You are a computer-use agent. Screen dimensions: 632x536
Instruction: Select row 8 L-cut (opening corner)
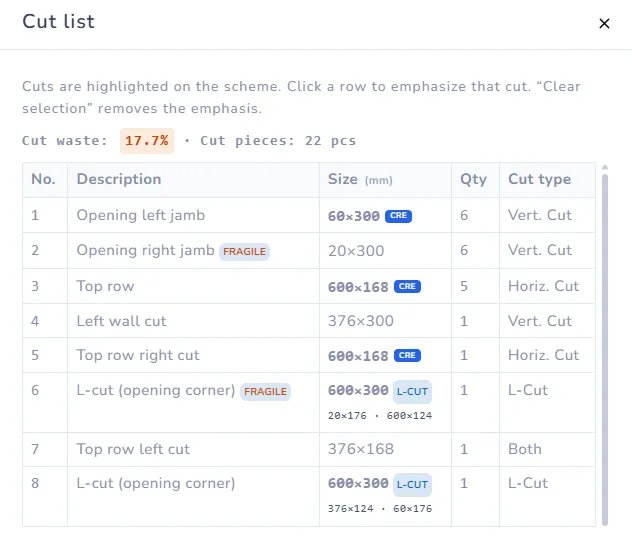click(309, 497)
